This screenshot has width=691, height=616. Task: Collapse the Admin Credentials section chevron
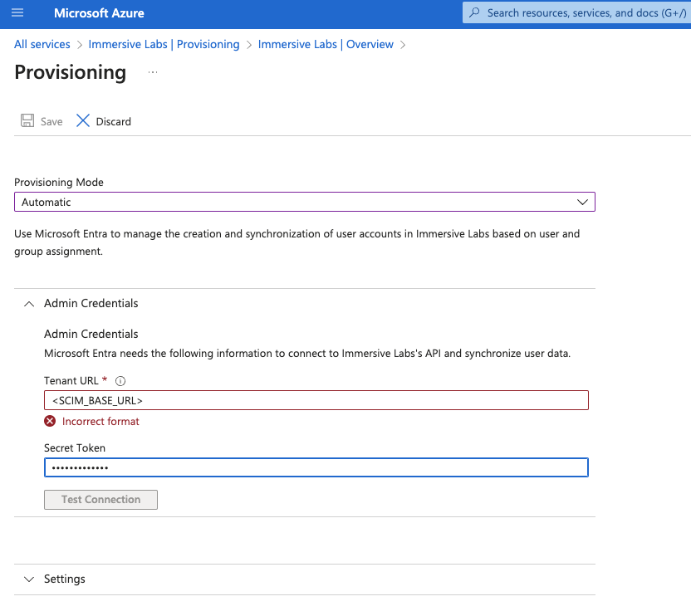(x=29, y=304)
